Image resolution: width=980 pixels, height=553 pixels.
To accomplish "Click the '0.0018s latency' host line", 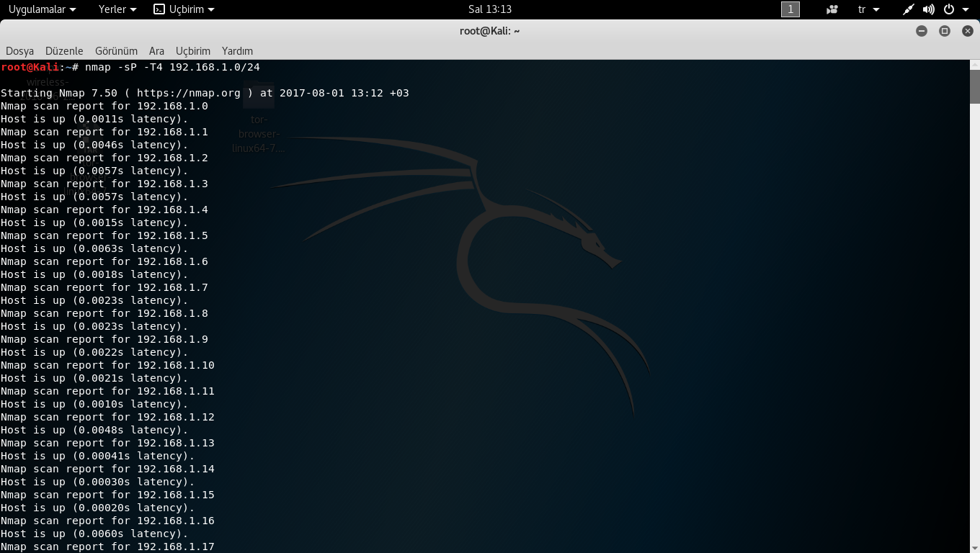I will pos(94,274).
